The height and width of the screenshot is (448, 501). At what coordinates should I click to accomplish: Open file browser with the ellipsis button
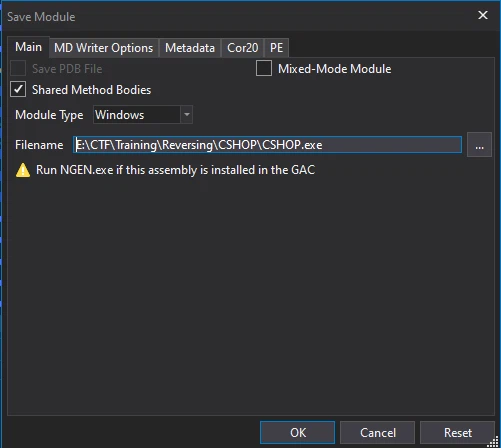pos(479,145)
